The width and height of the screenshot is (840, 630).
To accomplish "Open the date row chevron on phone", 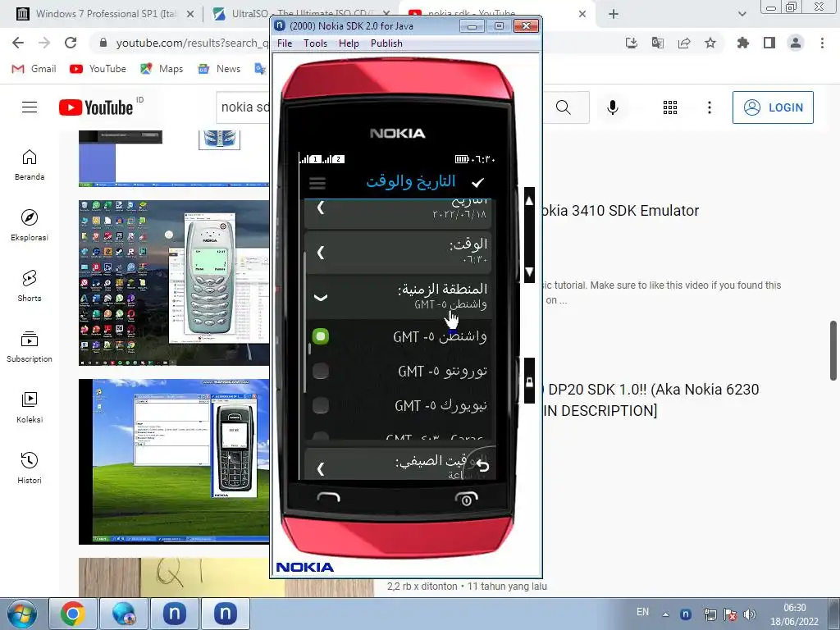I will coord(321,208).
